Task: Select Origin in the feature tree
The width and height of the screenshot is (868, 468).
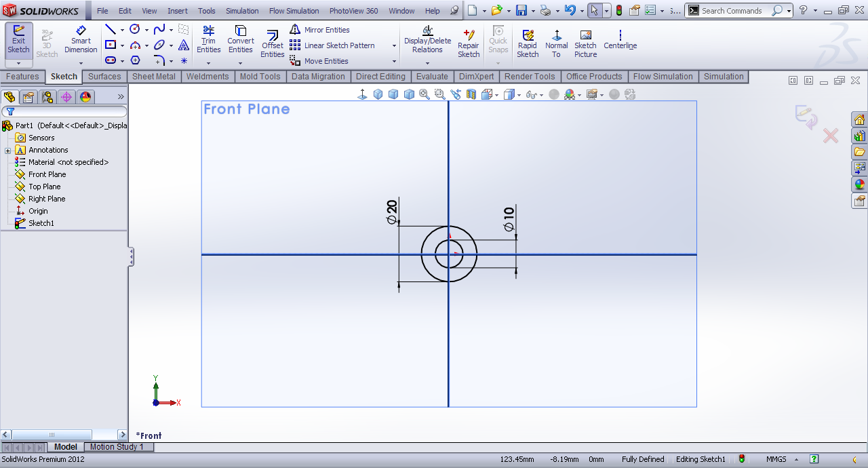Action: click(x=38, y=211)
